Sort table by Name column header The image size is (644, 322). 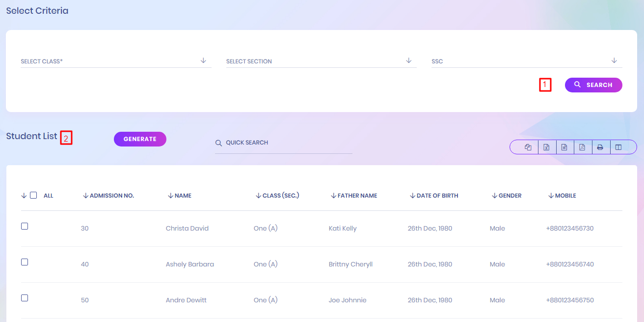[183, 196]
